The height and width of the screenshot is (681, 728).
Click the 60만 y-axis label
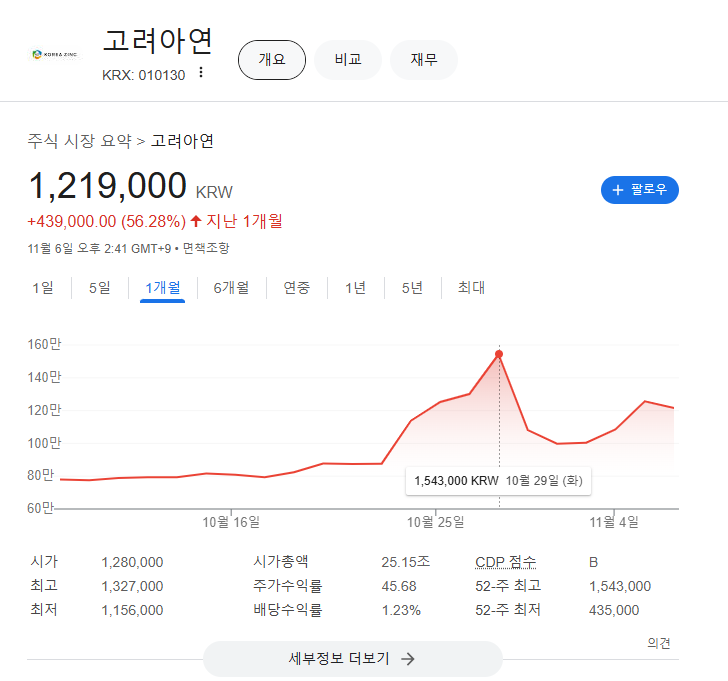pos(41,508)
